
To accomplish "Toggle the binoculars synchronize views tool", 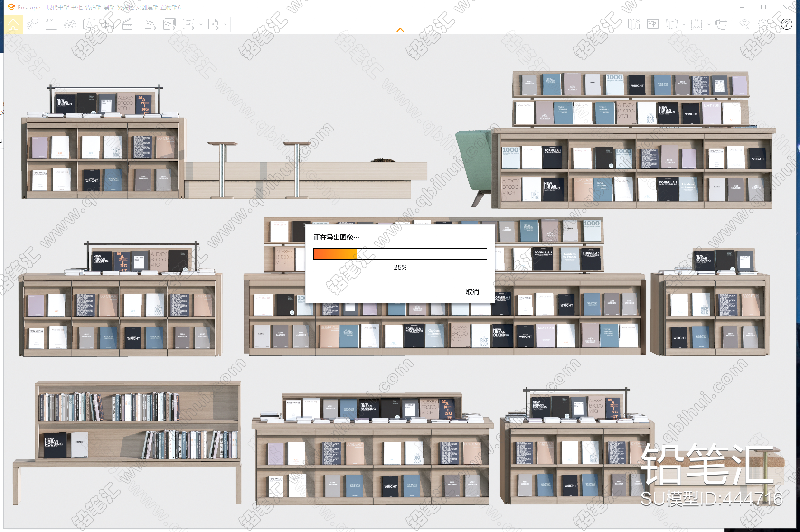I will (x=70, y=24).
